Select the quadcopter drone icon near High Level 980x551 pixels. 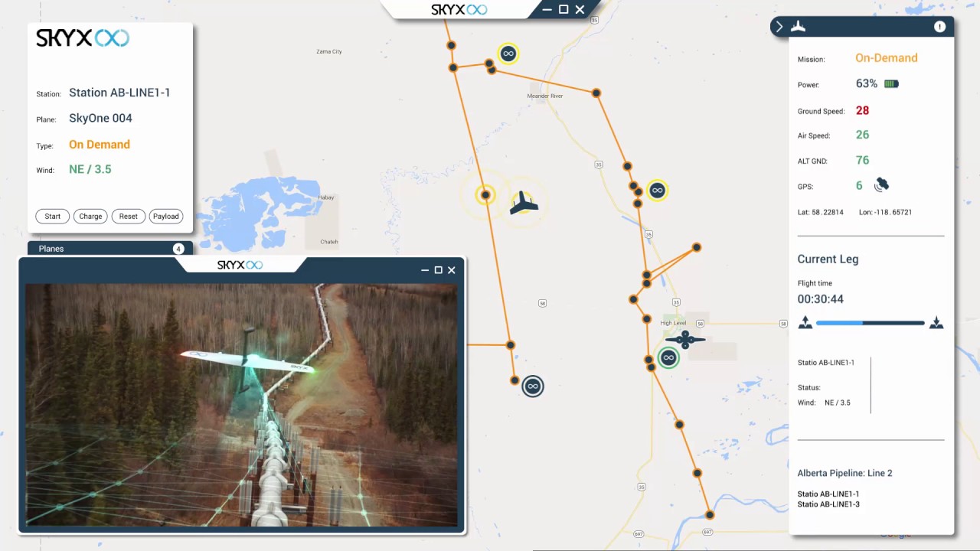click(684, 339)
